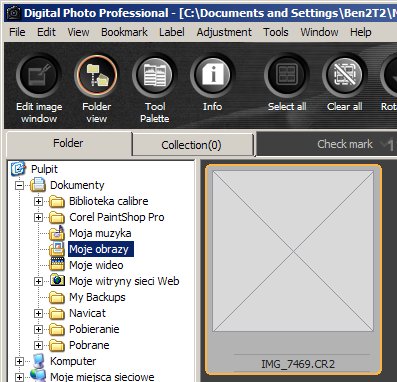Switch to the Folder tab

pos(68,144)
